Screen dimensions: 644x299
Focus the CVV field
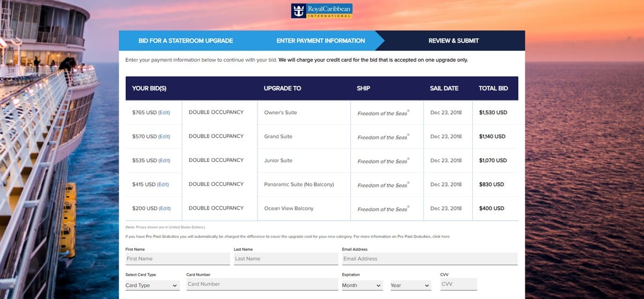(458, 285)
